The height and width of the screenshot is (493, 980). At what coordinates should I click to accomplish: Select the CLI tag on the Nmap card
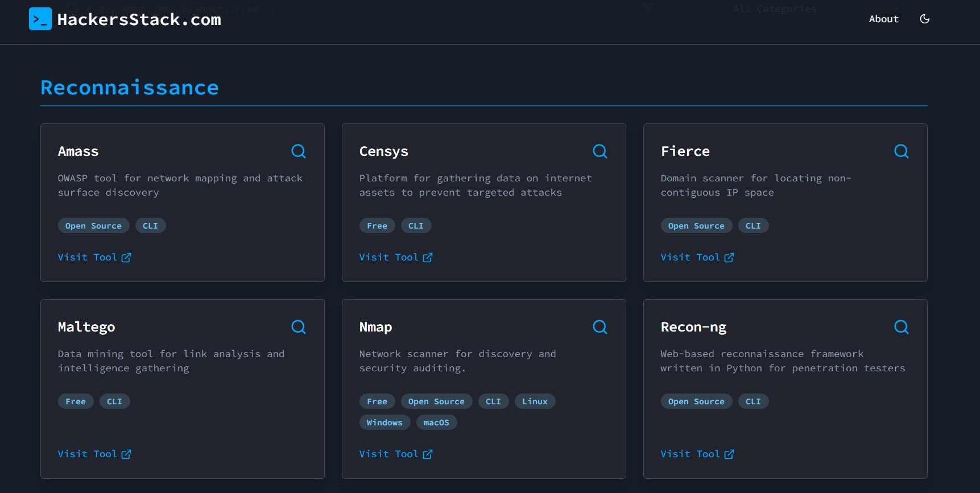pyautogui.click(x=493, y=401)
